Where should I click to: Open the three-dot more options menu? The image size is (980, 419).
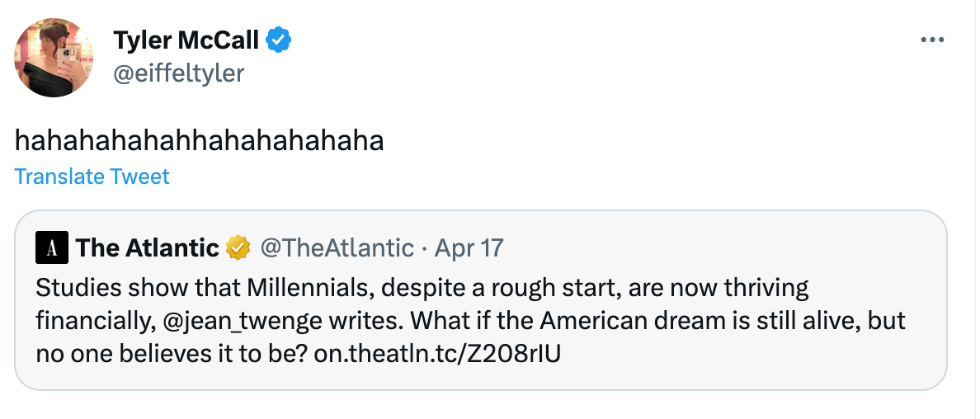tap(932, 40)
